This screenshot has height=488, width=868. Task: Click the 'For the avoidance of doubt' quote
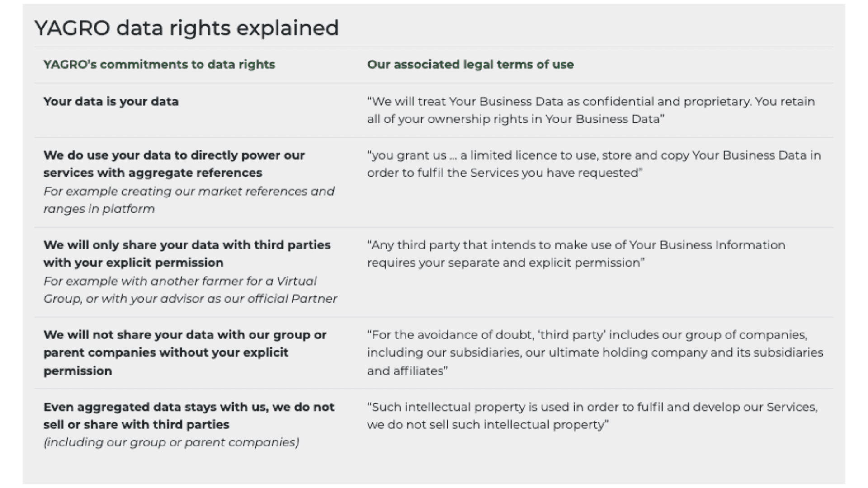pyautogui.click(x=595, y=352)
